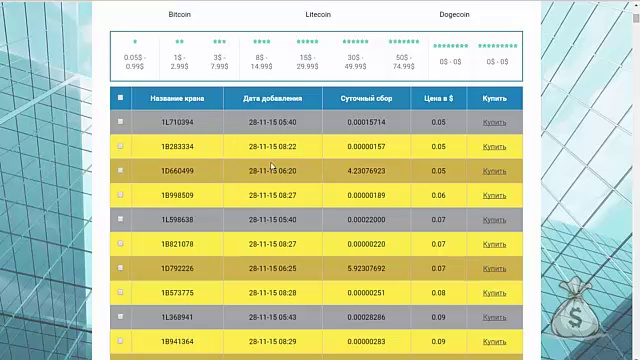Click price 0.06 in row 1B998509

[x=438, y=196]
